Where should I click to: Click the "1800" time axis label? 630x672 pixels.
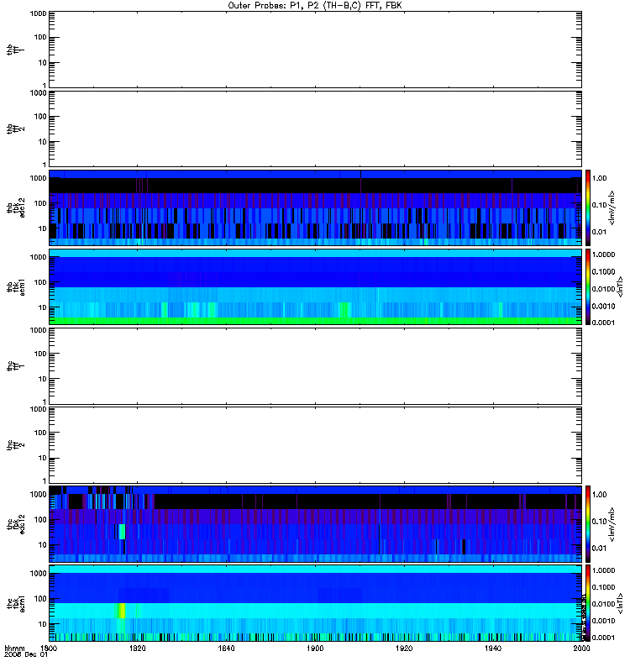tap(49, 648)
